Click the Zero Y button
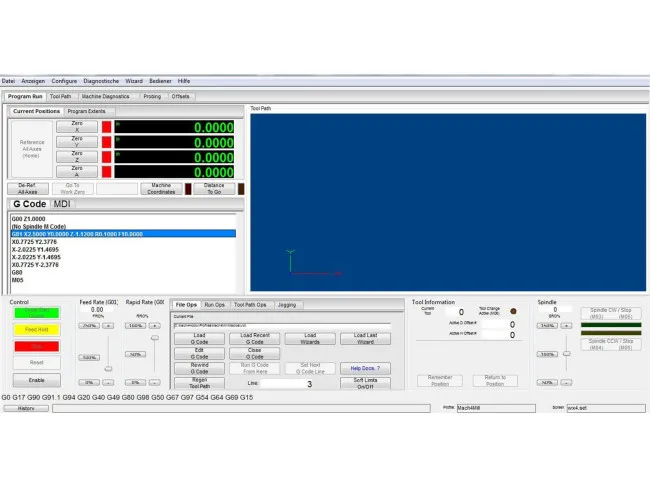 coord(77,142)
